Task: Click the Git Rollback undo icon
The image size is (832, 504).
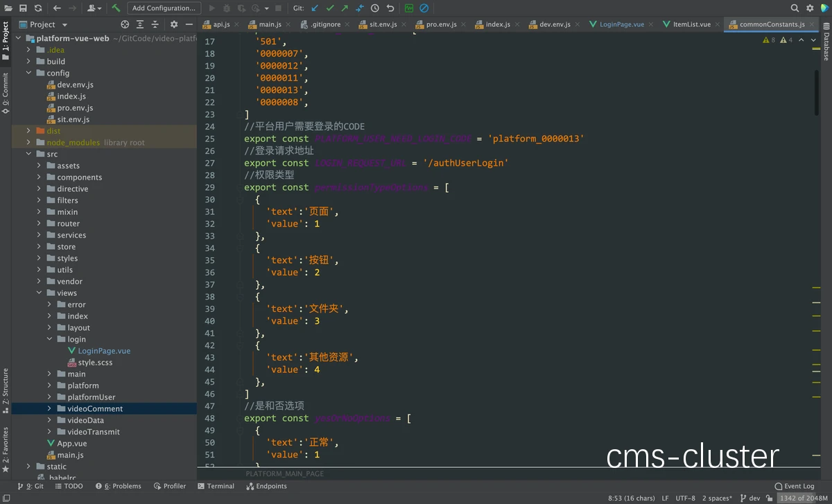Action: coord(390,8)
